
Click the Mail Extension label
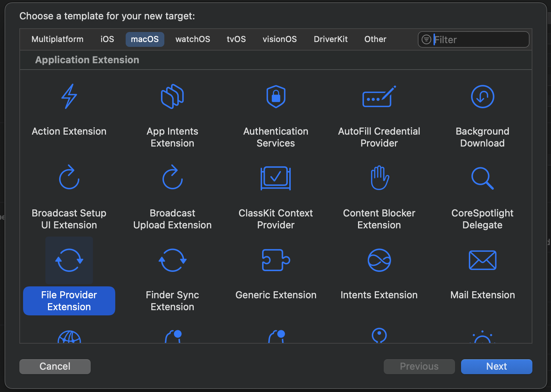tap(483, 295)
